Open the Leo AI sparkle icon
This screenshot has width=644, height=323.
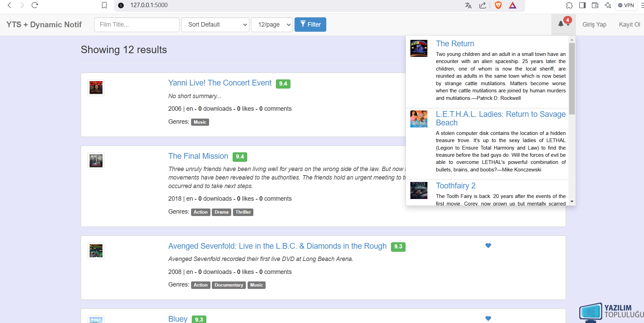(608, 5)
